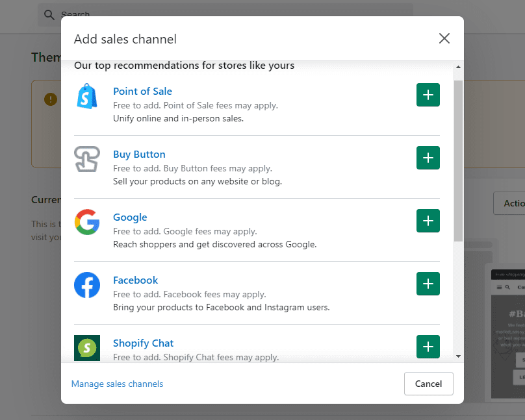
Task: Click the Shopify Chat logo icon
Action: (x=87, y=348)
